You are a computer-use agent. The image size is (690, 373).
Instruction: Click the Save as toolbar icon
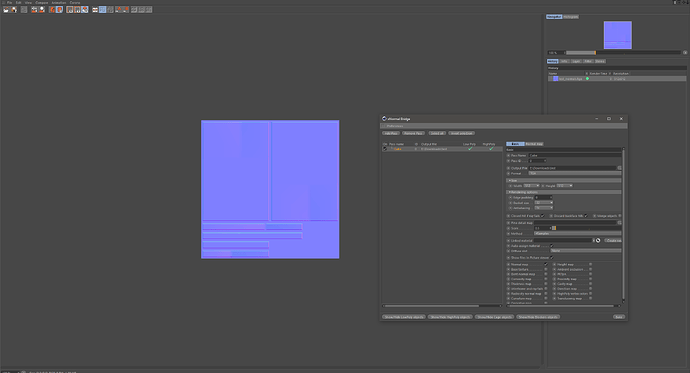[x=14, y=10]
